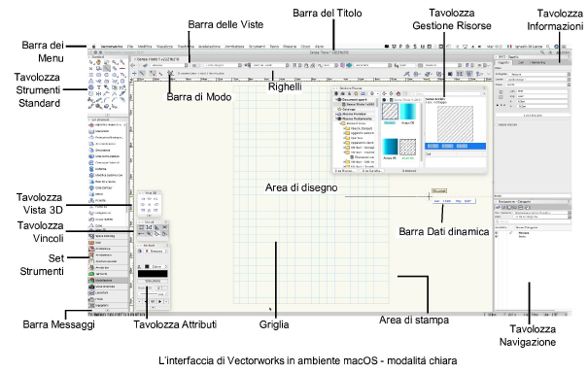This screenshot has width=588, height=372.
Task: Toggle visibility eye in Navigazione palette
Action: coord(498,233)
